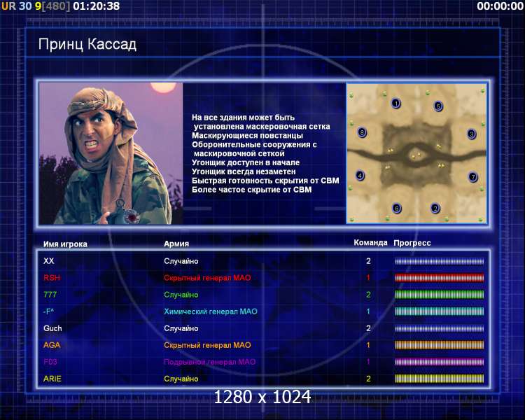Click team number 1 in the -F^ row
Viewport: 525px width, 420px height.
point(368,311)
